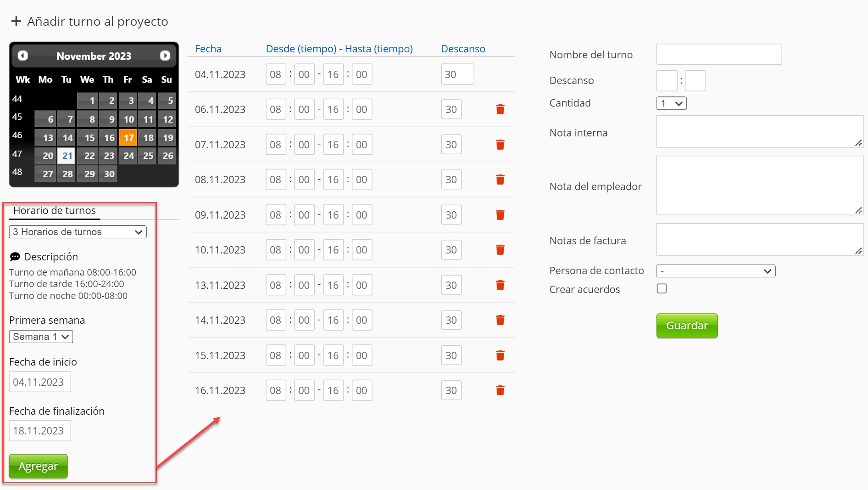Go to previous month in calendar

click(22, 56)
